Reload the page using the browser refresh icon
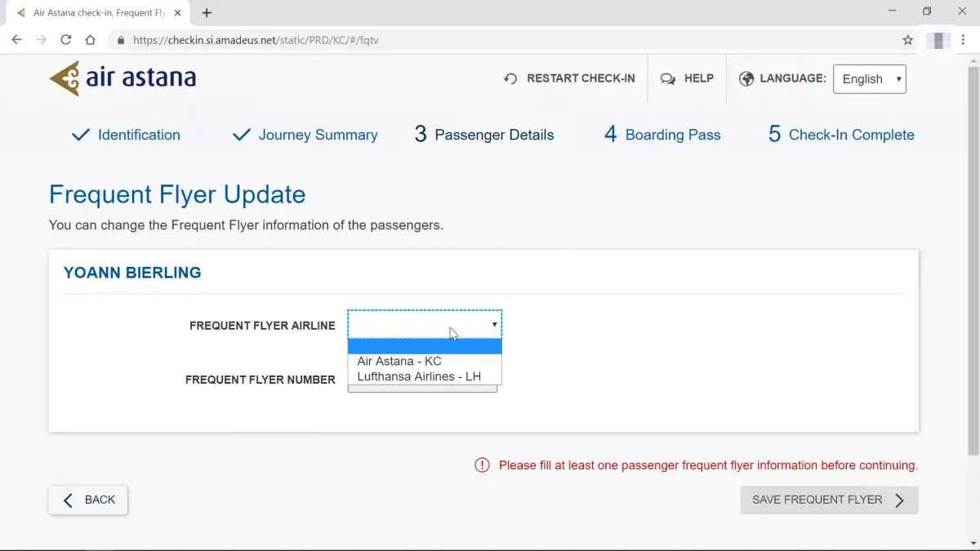Viewport: 980px width, 551px height. coord(66,39)
